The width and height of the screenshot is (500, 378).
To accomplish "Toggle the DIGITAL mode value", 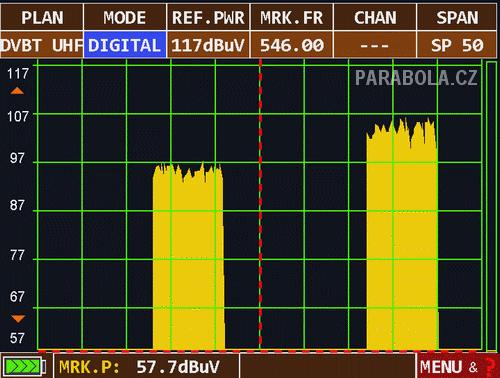I will coord(125,45).
